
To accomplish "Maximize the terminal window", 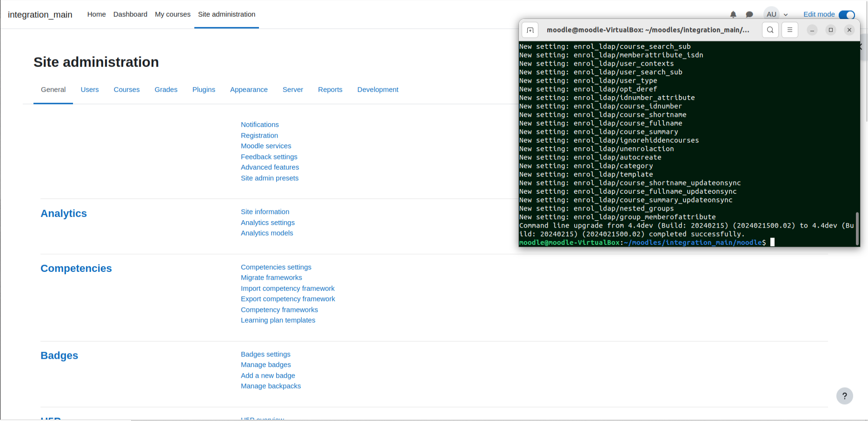I will click(831, 30).
